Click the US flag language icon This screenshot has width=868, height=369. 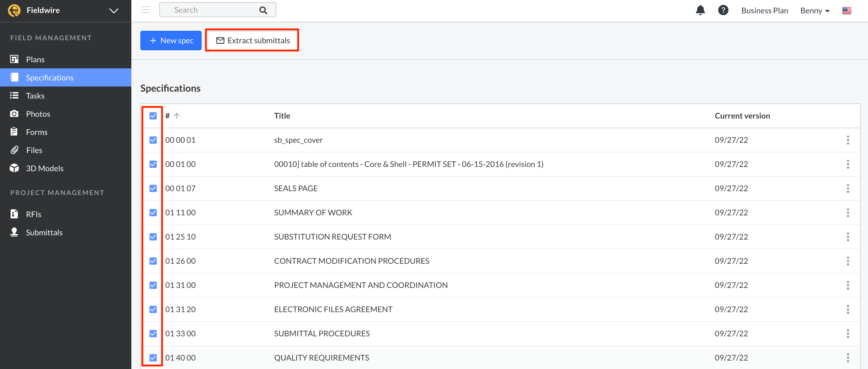point(847,11)
